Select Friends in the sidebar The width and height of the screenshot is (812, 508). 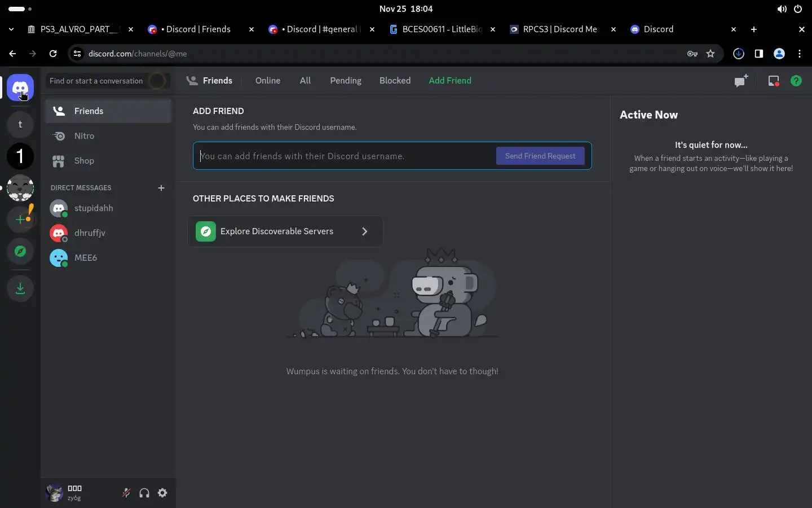point(108,111)
